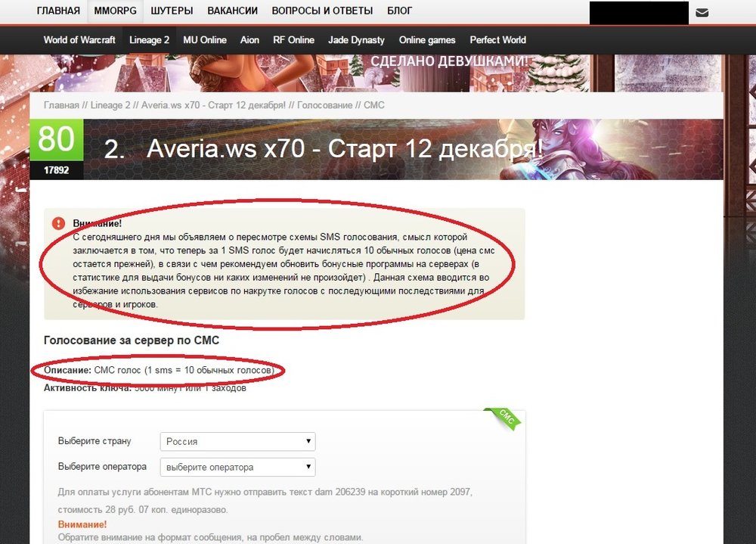
Task: Open the country dropdown showing Россия
Action: click(x=237, y=441)
